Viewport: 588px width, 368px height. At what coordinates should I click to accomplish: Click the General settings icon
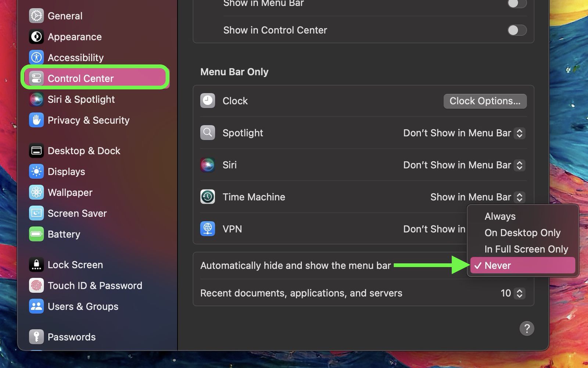[36, 15]
